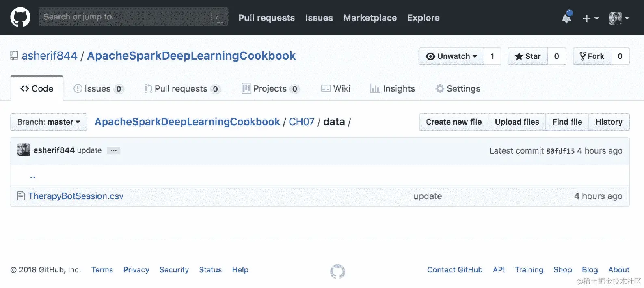Open the user profile avatar menu
This screenshot has width=644, height=288.
pyautogui.click(x=619, y=18)
